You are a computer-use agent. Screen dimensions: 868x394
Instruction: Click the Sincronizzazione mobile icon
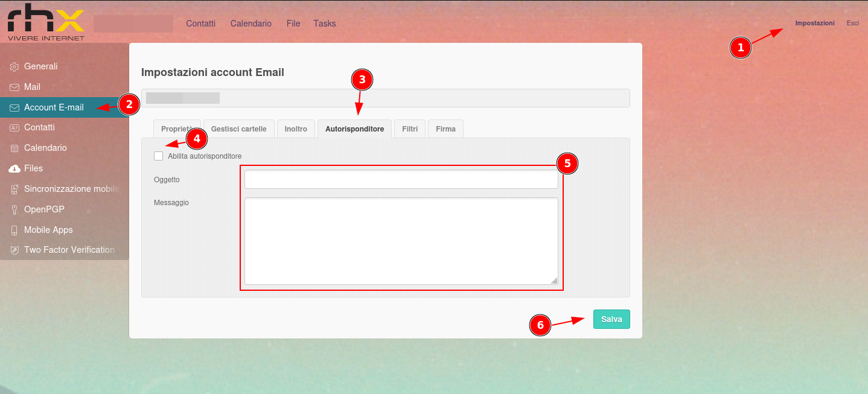(x=14, y=189)
